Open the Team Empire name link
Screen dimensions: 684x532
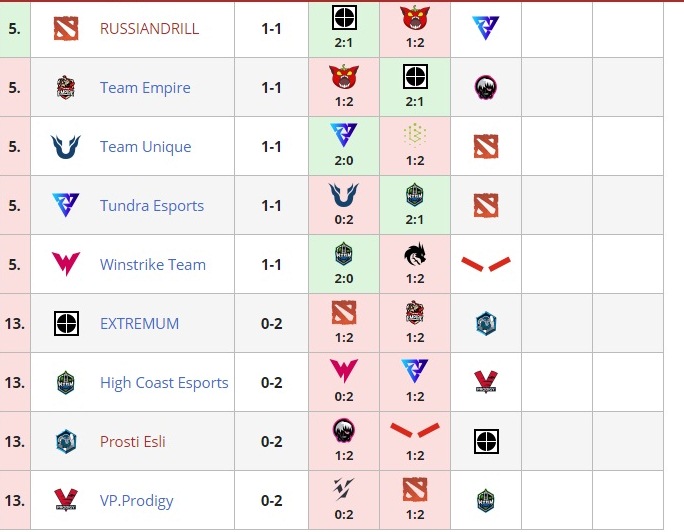(145, 88)
